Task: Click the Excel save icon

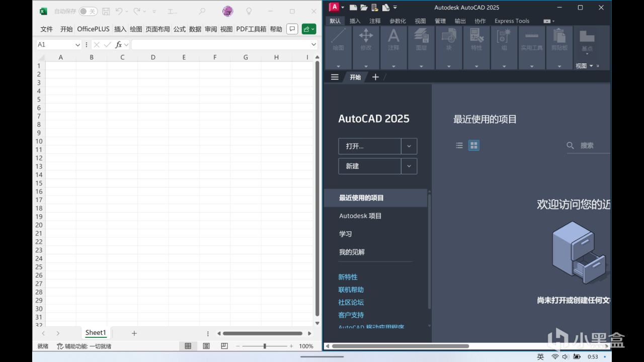Action: click(x=106, y=11)
